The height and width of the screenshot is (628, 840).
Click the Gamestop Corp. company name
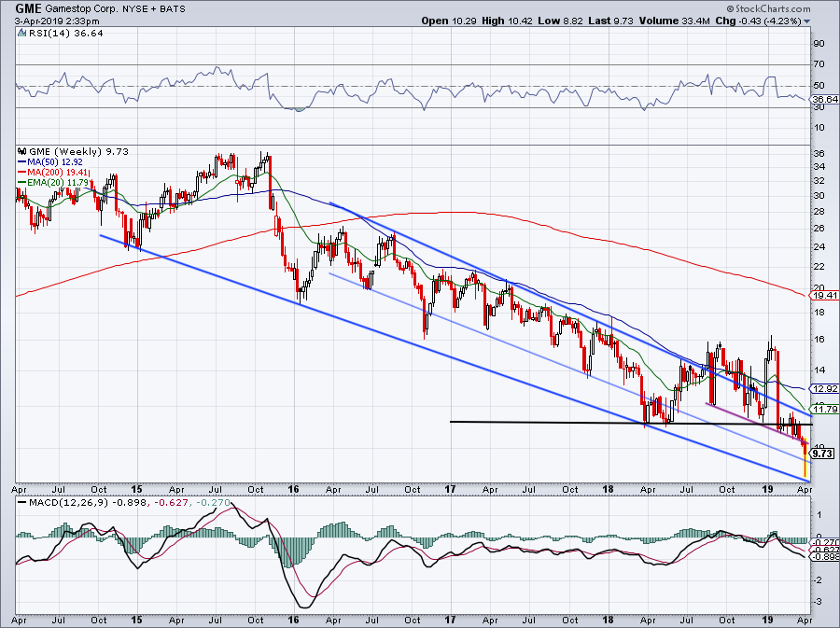[80, 9]
